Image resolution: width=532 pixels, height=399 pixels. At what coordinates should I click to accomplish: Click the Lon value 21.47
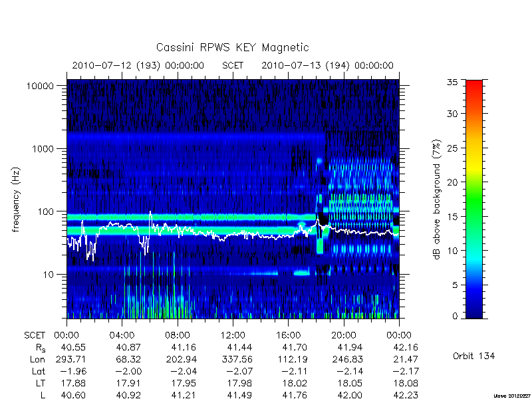coord(406,359)
